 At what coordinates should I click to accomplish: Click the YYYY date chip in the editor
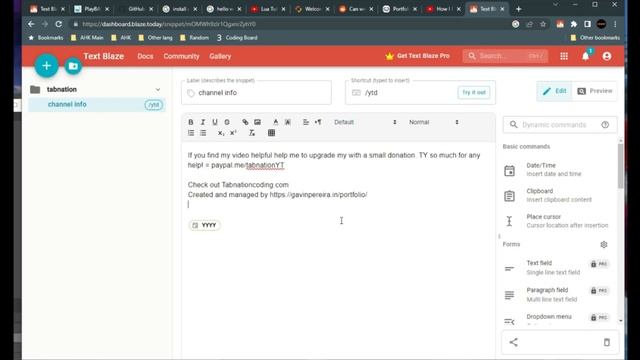204,225
